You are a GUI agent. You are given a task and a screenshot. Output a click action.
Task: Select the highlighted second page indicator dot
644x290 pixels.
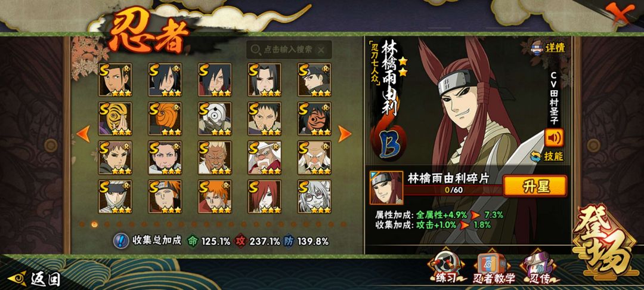[94, 224]
